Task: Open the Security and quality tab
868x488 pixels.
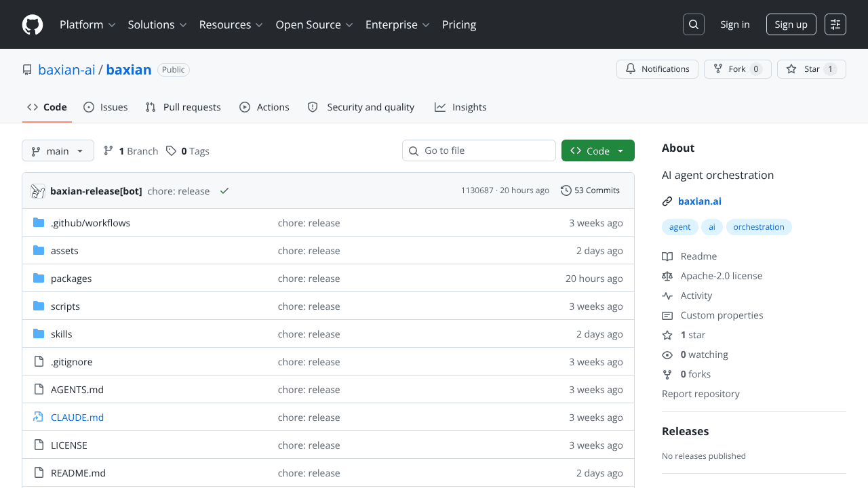Action: pos(361,107)
